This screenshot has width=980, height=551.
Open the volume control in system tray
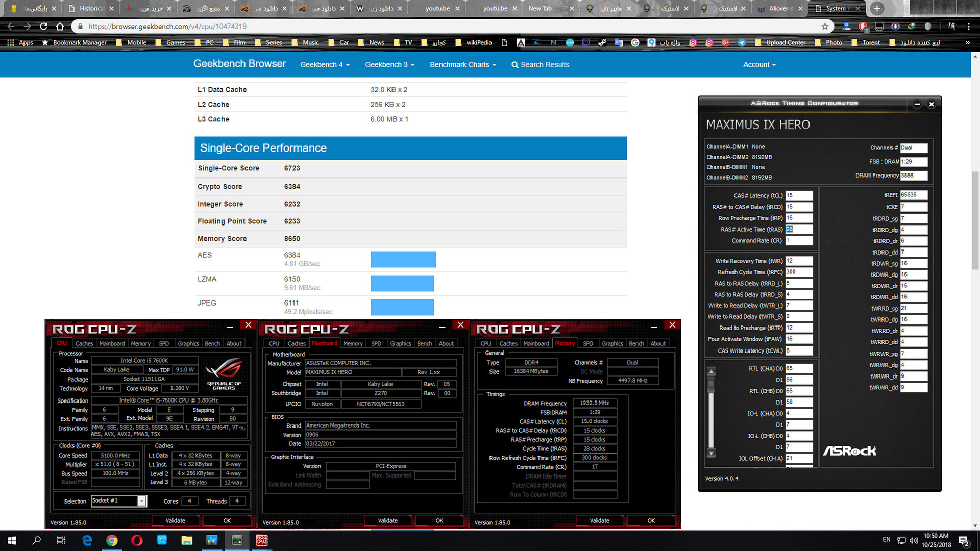click(914, 540)
